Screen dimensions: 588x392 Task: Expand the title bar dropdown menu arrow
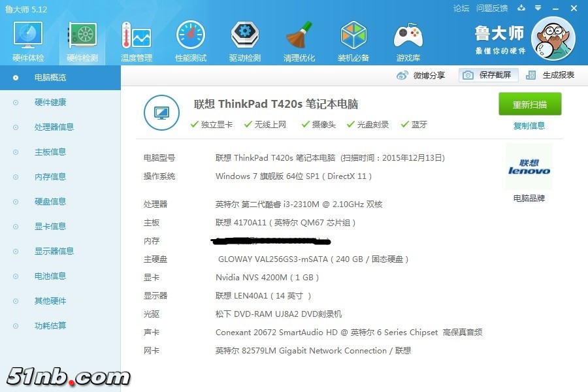[x=538, y=8]
